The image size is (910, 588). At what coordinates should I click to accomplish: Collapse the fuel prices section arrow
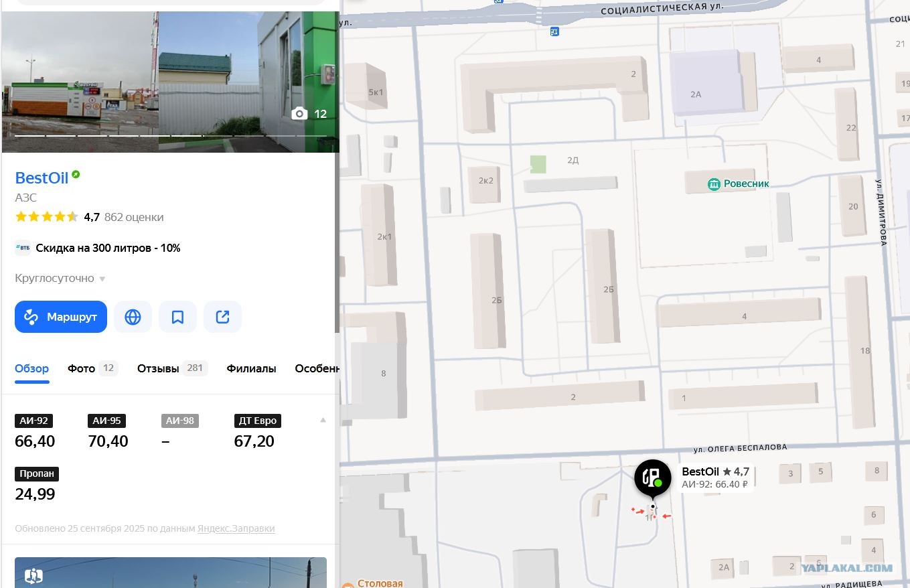tap(323, 421)
